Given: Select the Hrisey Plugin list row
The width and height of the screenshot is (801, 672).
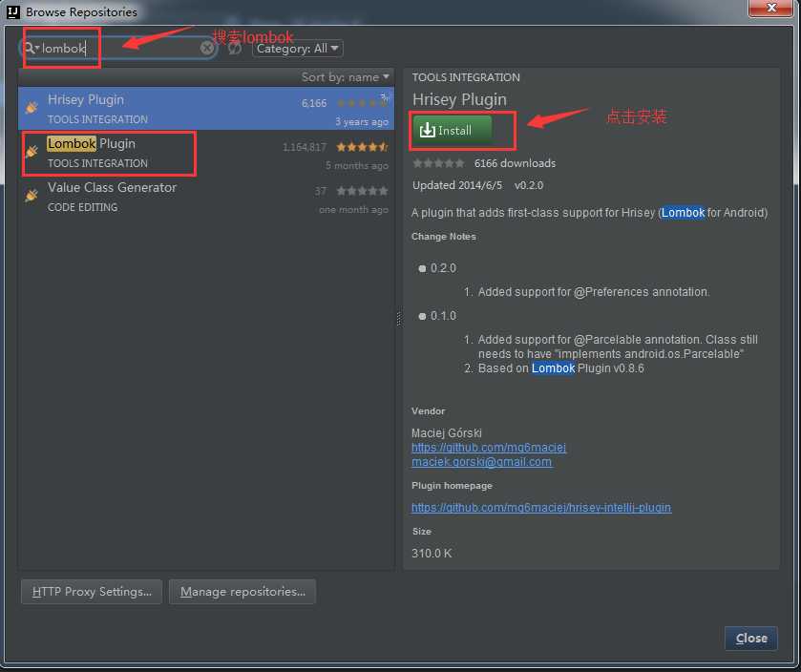Looking at the screenshot, I should 206,108.
